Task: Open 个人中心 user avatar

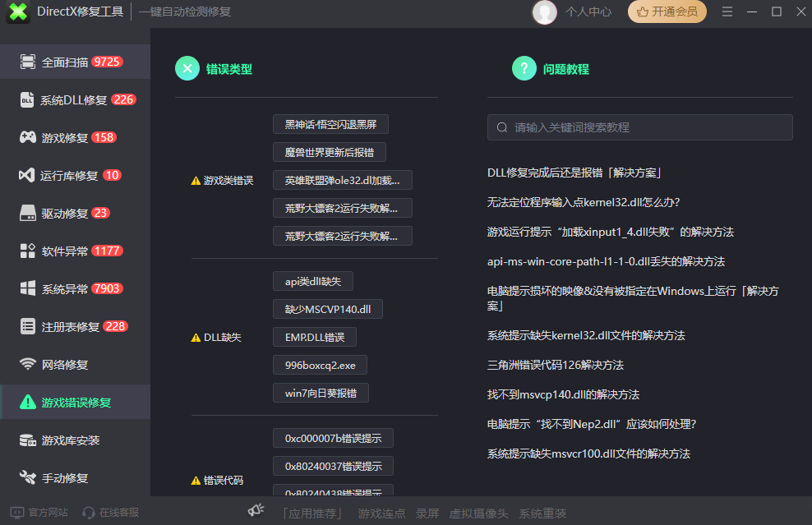Action: (x=545, y=12)
